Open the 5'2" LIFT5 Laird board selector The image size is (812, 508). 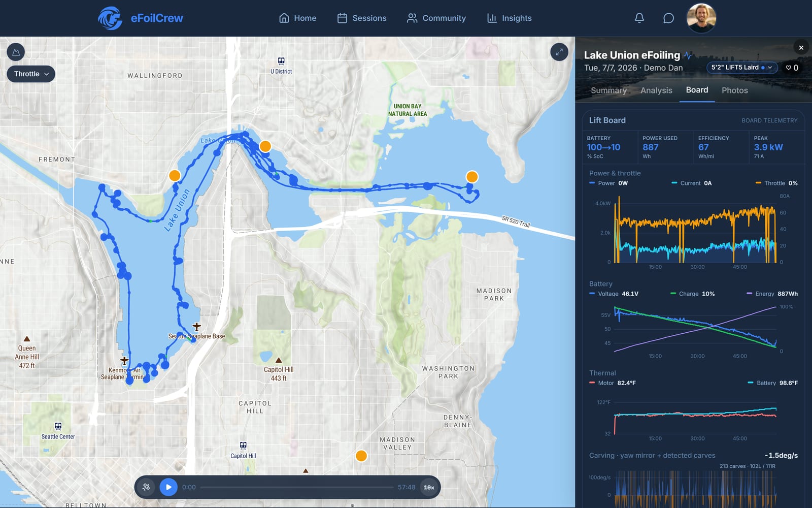click(x=741, y=68)
